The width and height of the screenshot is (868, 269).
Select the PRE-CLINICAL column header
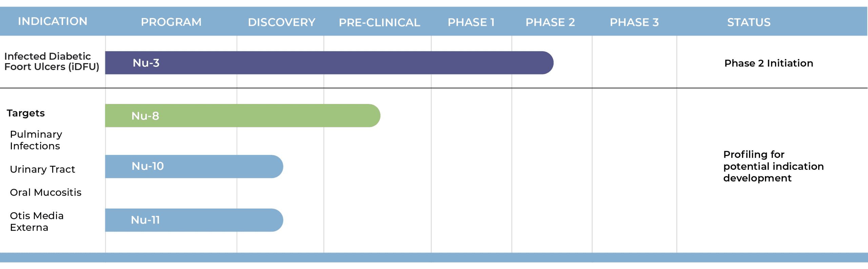(379, 22)
